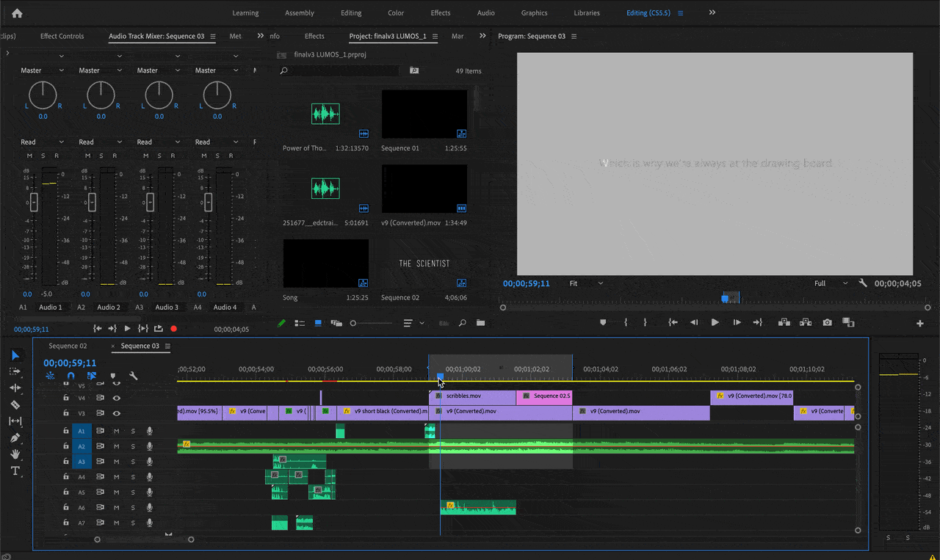Open the timeline display settings wrench
The image size is (940, 560).
pyautogui.click(x=134, y=376)
